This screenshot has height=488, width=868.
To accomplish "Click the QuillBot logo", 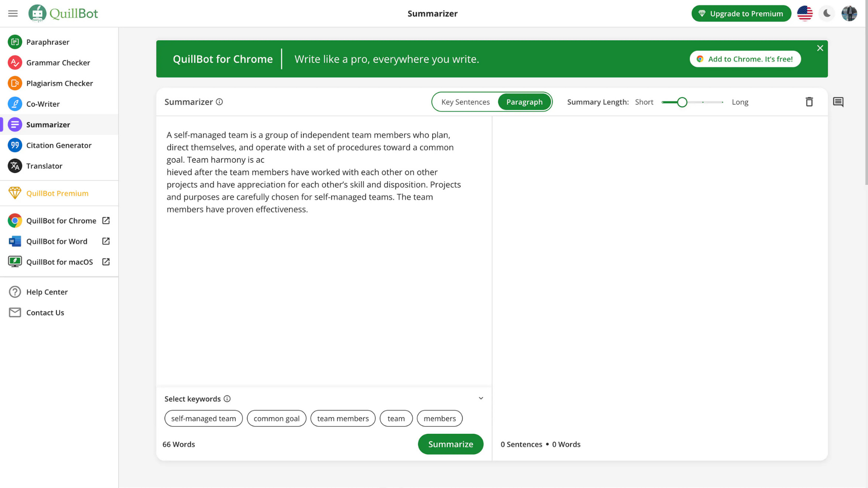I will [x=63, y=14].
